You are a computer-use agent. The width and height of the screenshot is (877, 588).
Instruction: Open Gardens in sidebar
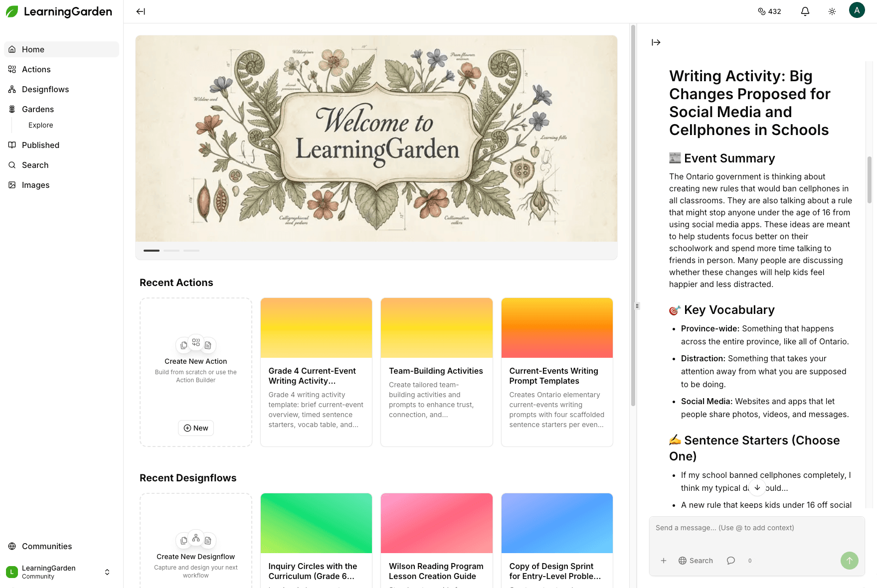(x=61, y=109)
